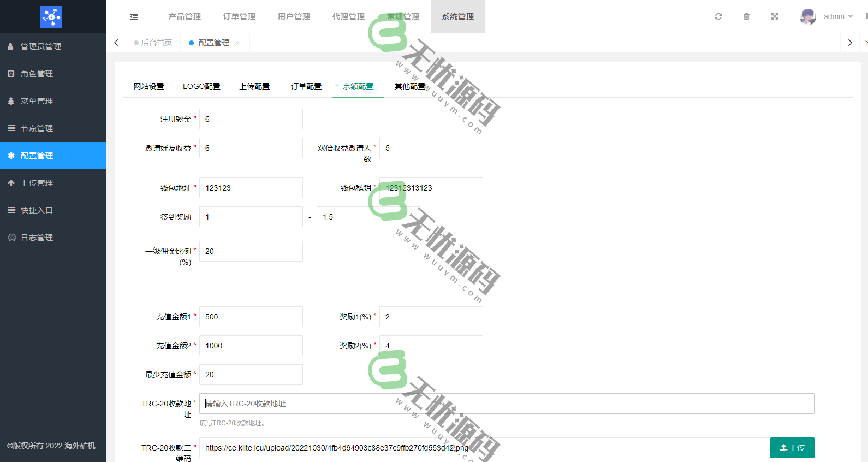Click the 节点管理 list icon in sidebar
This screenshot has height=462, width=868.
pos(11,128)
